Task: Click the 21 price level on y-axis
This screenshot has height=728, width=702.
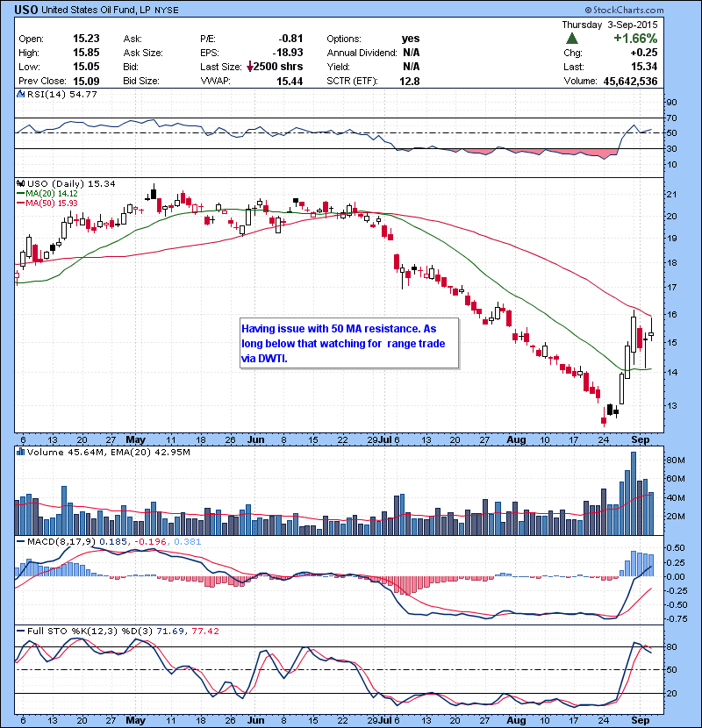Action: [672, 195]
